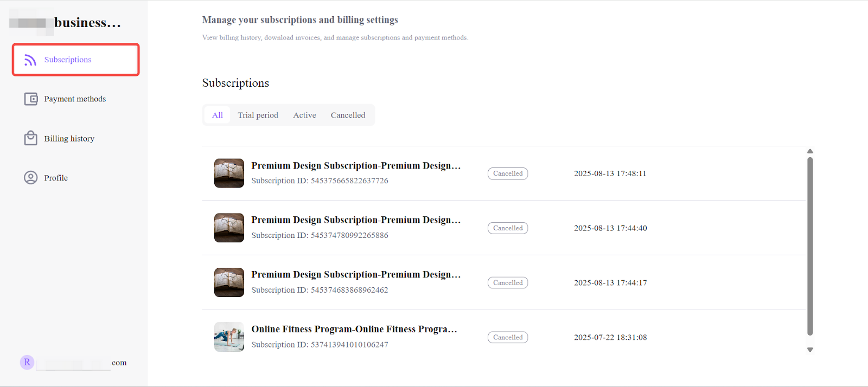The width and height of the screenshot is (868, 387).
Task: Open the Profile sidebar link
Action: click(56, 178)
